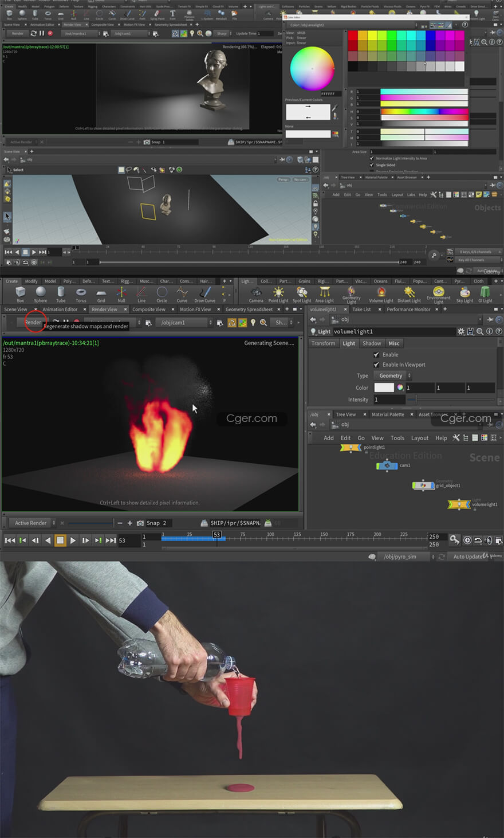Viewport: 504px width, 838px height.
Task: Click the Render button above the bust render
Action: [x=18, y=34]
